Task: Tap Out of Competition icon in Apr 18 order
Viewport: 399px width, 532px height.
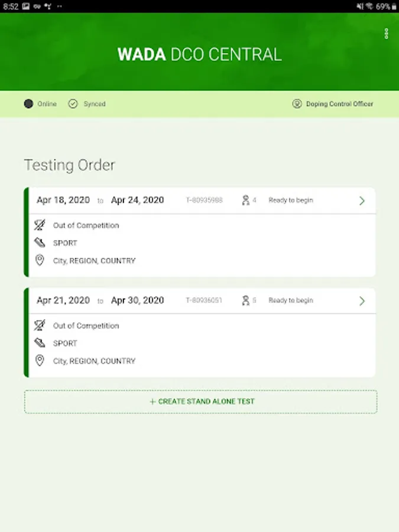Action: [x=40, y=225]
